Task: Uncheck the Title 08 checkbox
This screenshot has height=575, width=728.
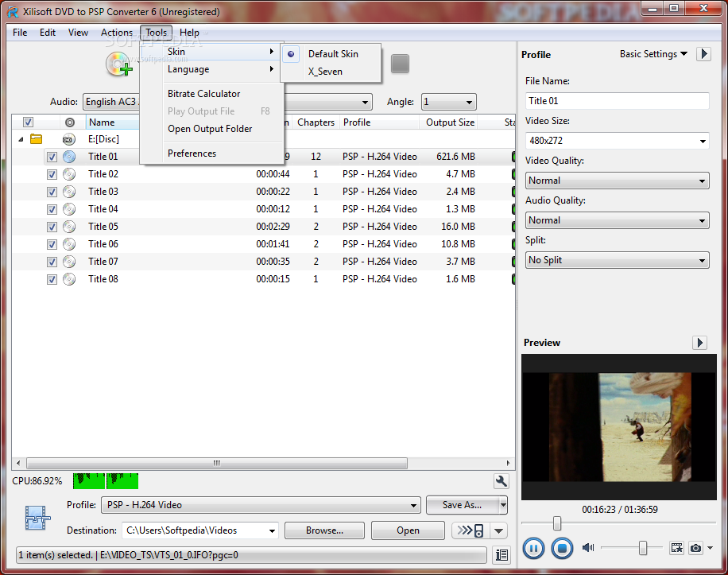Action: coord(52,280)
